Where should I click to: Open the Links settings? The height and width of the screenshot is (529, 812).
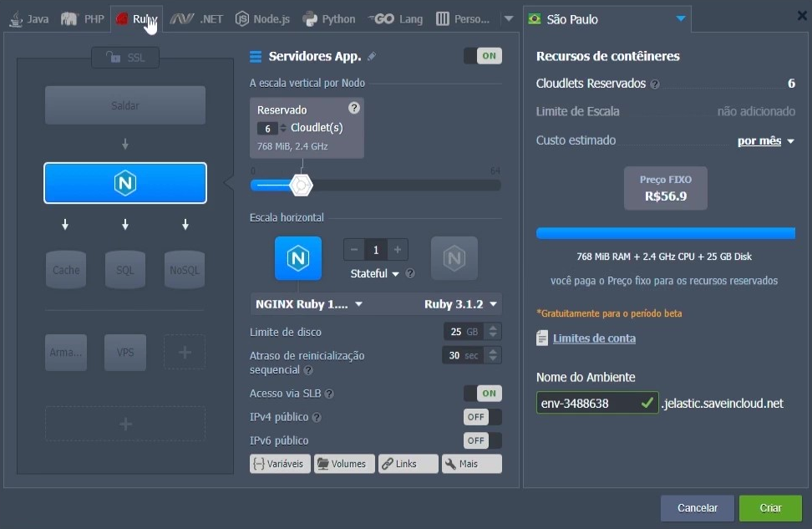coord(408,464)
